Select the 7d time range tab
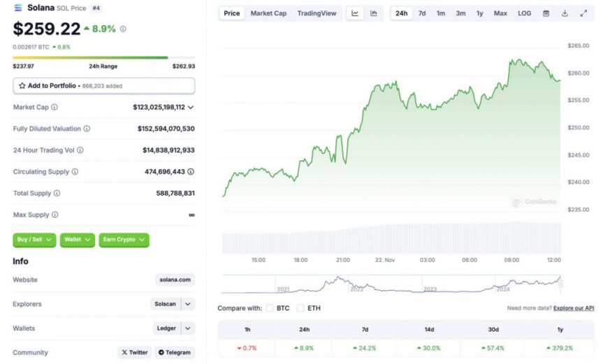 [422, 13]
